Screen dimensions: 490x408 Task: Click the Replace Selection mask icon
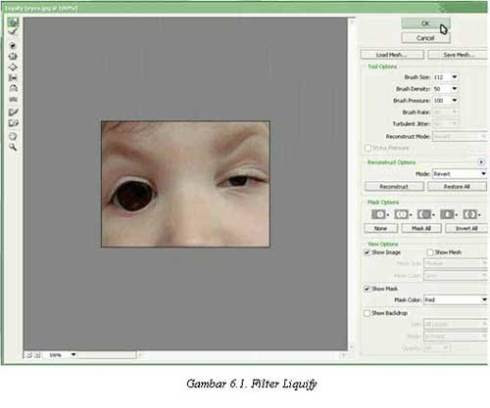pyautogui.click(x=379, y=214)
